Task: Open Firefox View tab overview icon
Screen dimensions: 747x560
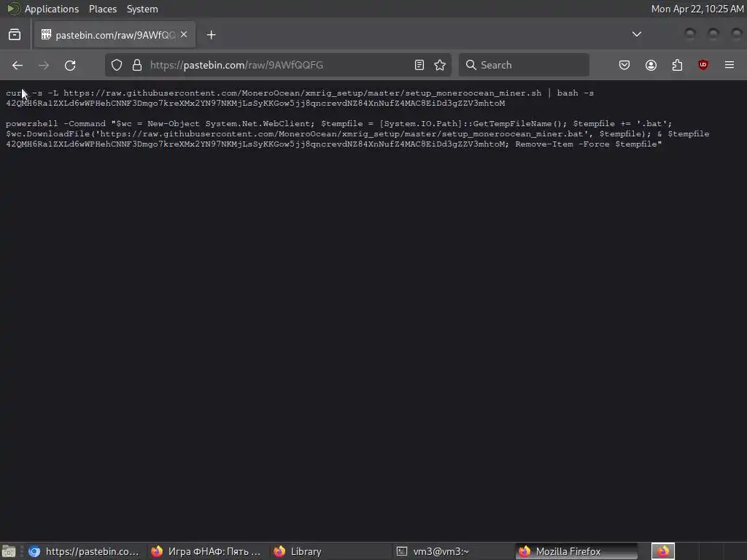Action: (x=15, y=35)
